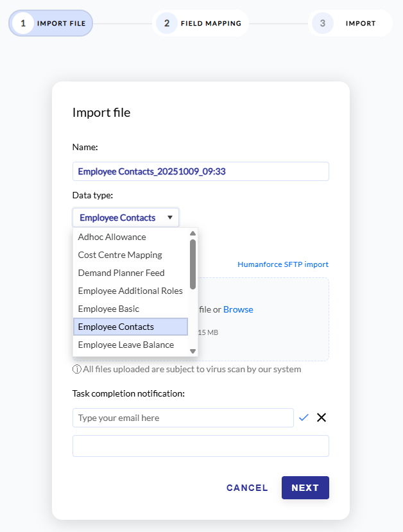Click the info icon about virus scan
This screenshot has height=532, width=403.
75,369
